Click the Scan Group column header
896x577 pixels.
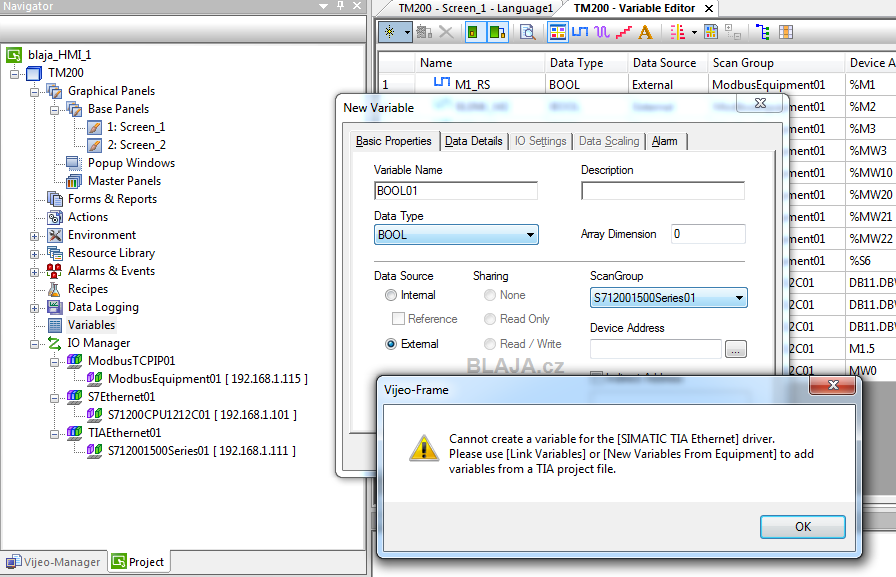775,63
